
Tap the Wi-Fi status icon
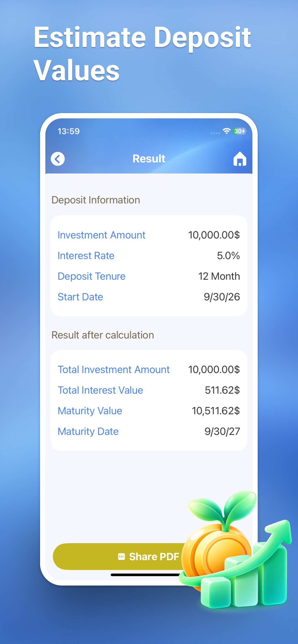227,131
